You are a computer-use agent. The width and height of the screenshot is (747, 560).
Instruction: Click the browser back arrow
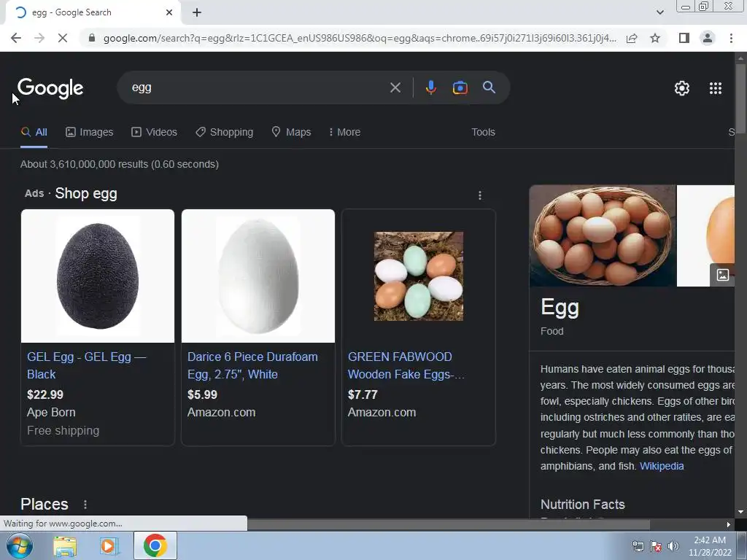pyautogui.click(x=16, y=38)
